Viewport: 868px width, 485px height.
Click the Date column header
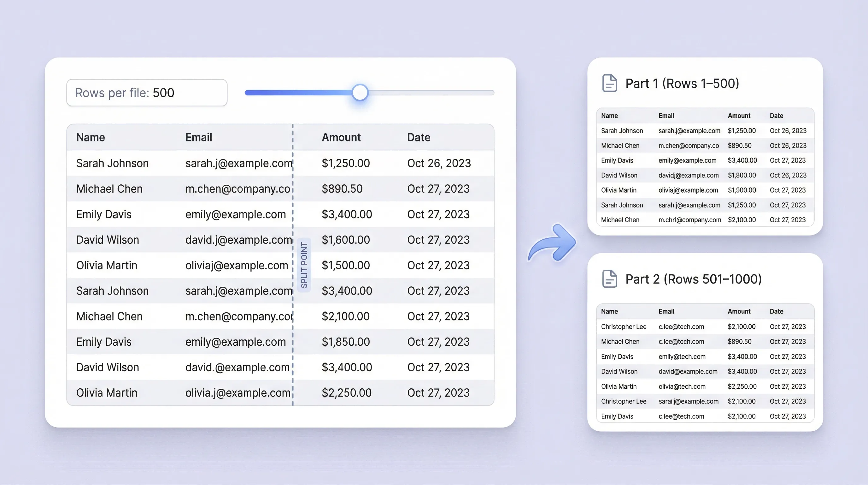[418, 137]
